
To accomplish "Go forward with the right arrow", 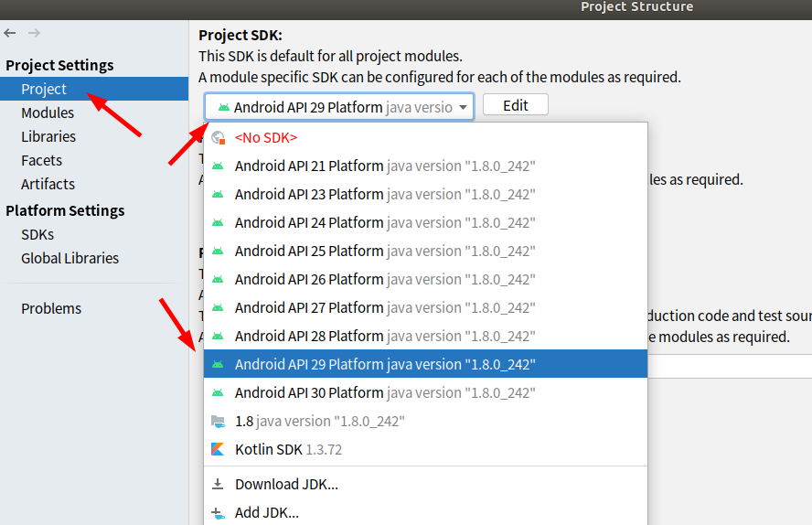I will tap(34, 33).
